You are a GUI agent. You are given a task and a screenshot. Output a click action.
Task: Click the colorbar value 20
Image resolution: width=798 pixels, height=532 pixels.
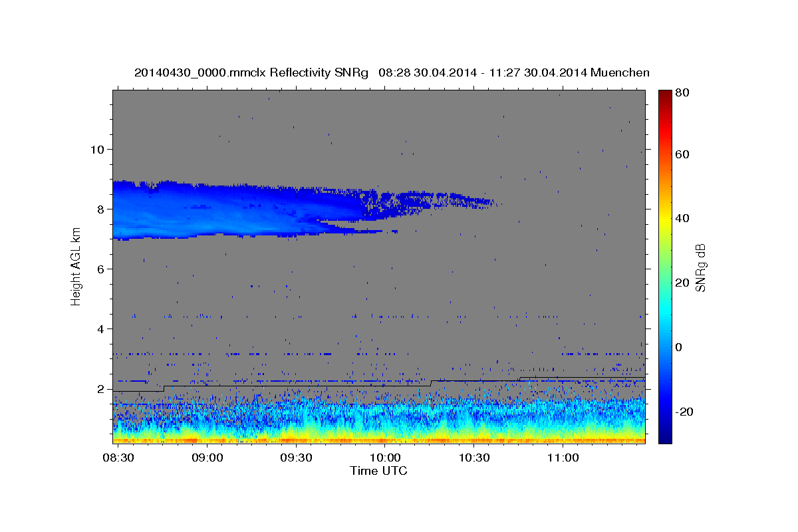coord(682,283)
